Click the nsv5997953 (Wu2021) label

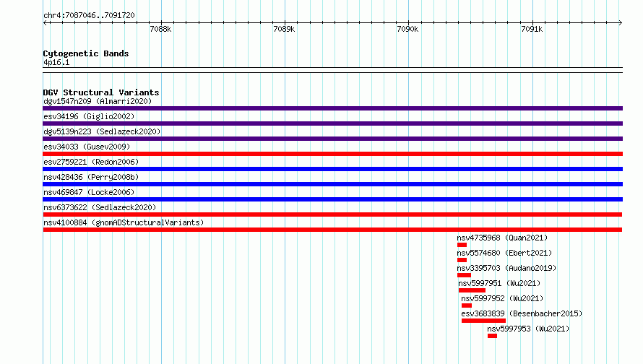click(x=529, y=329)
